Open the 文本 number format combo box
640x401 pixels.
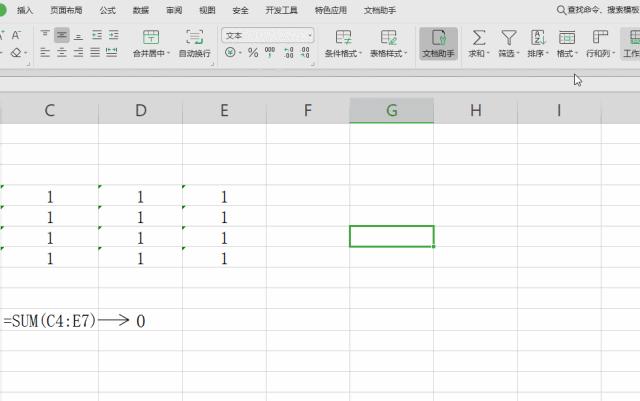click(268, 36)
